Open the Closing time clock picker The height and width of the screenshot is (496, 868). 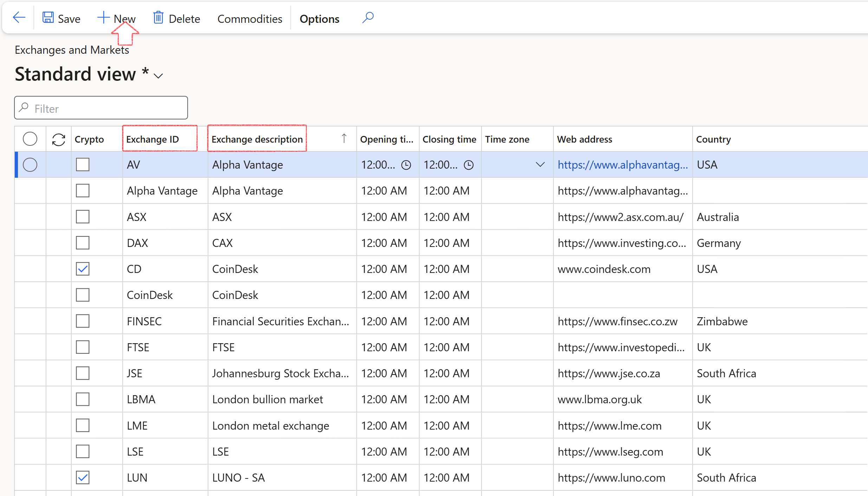point(469,165)
